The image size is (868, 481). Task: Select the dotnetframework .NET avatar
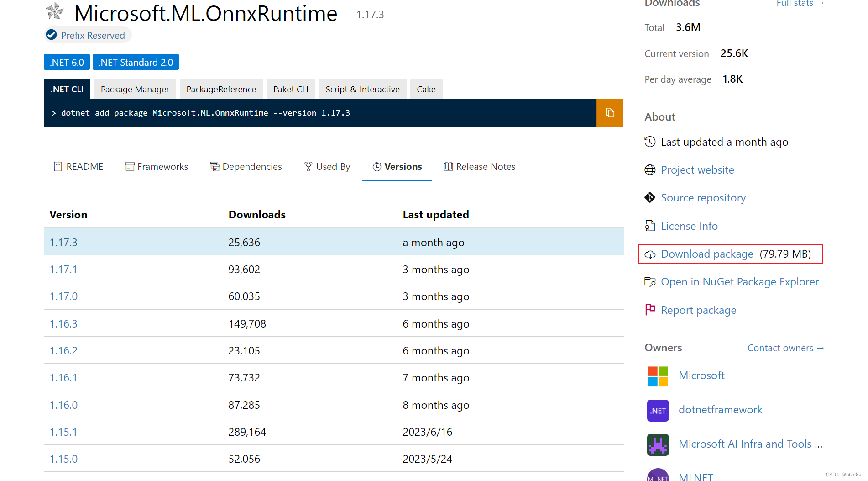pyautogui.click(x=658, y=410)
